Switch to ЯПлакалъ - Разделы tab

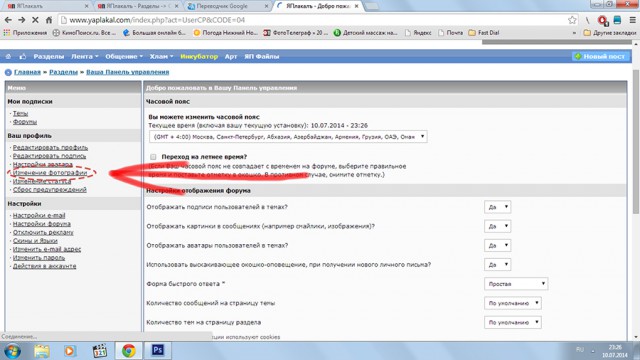tap(138, 6)
